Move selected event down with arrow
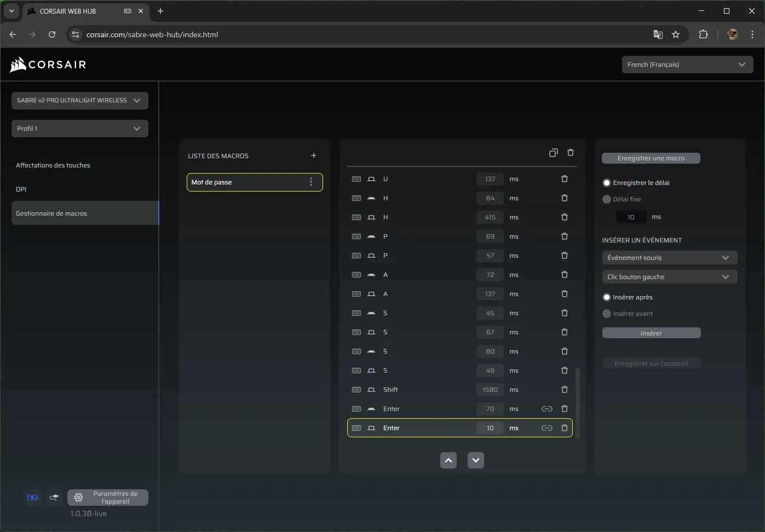This screenshot has width=765, height=532. coord(476,460)
